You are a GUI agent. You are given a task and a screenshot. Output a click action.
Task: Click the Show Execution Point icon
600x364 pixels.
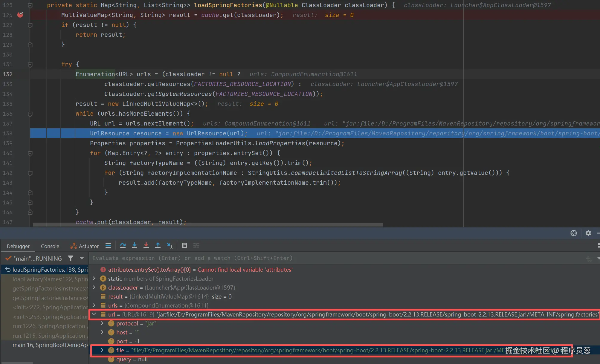coord(108,245)
